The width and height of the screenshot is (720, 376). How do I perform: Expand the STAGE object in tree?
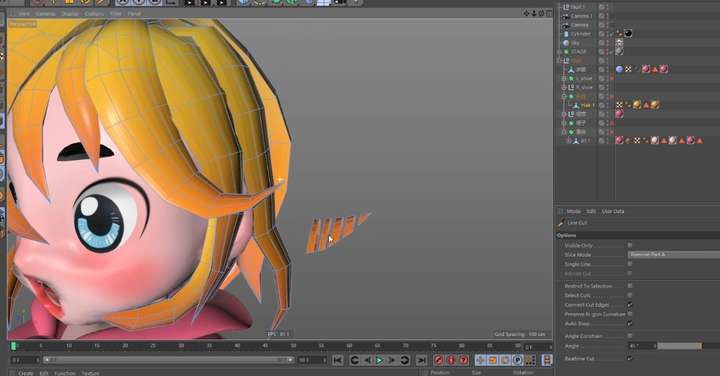(559, 52)
